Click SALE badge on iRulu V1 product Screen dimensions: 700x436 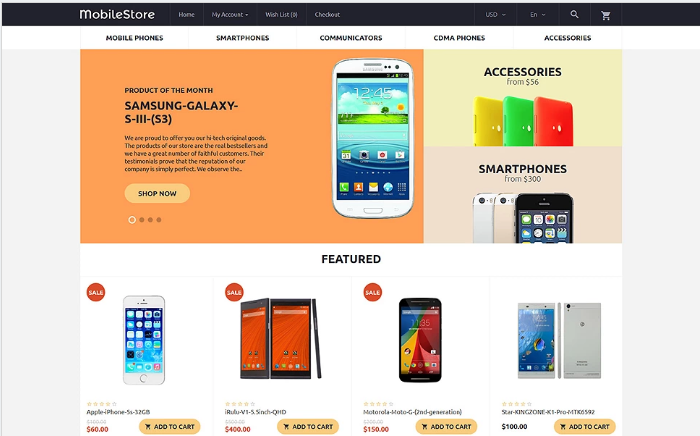[x=234, y=292]
